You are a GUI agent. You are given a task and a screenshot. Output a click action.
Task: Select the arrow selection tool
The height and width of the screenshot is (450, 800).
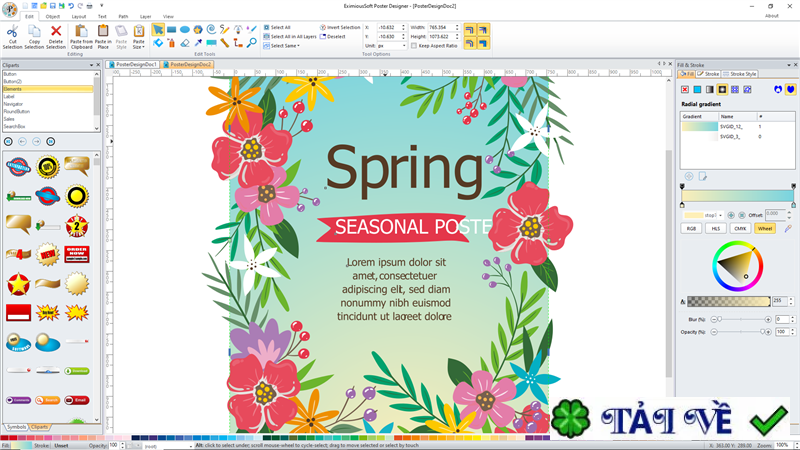tap(158, 29)
